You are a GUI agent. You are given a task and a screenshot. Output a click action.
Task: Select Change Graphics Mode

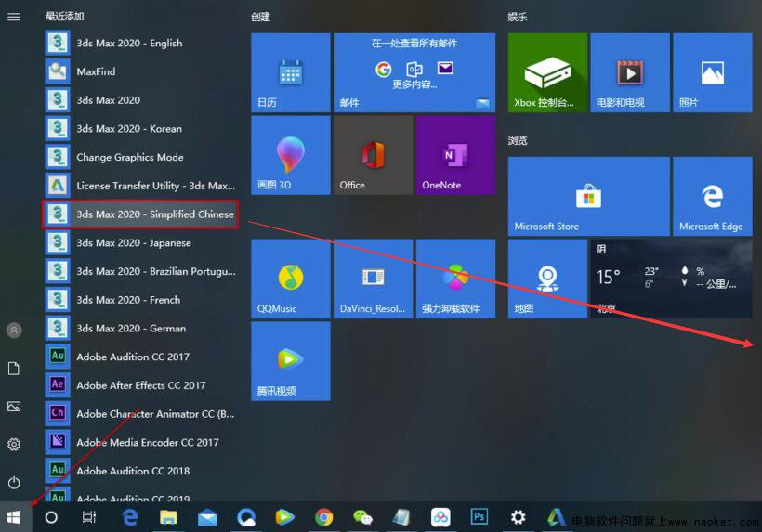coord(140,157)
